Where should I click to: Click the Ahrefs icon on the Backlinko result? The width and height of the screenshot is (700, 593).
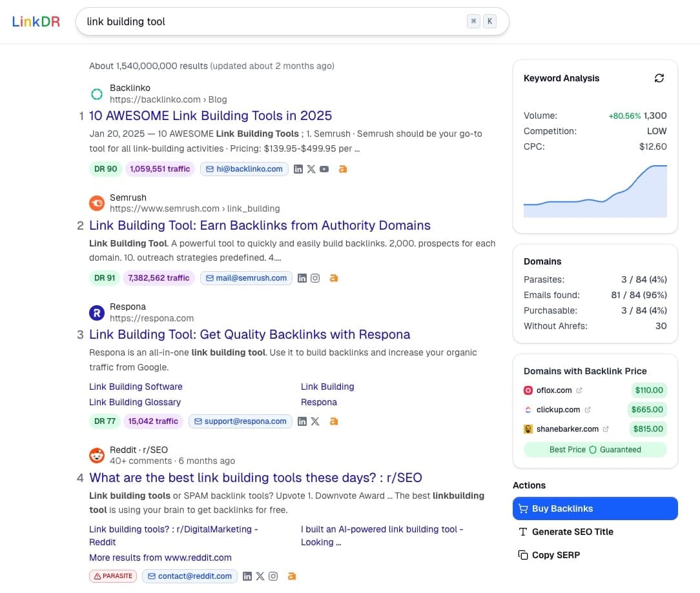coord(343,169)
